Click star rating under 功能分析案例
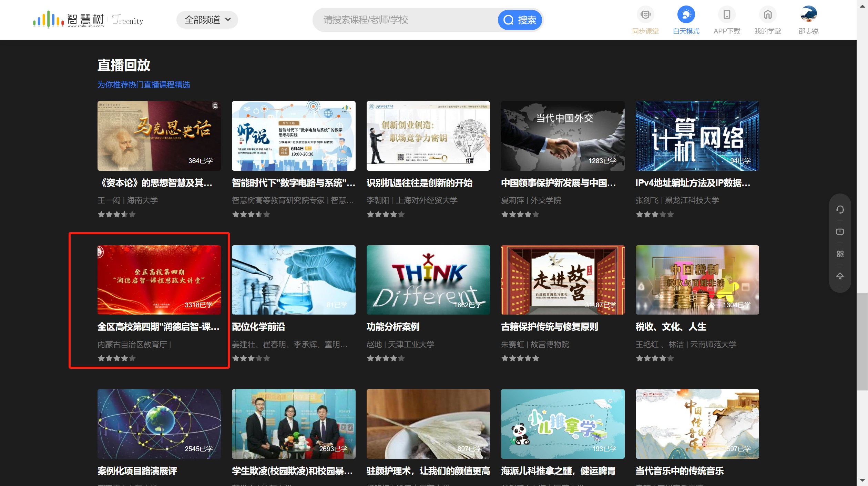This screenshot has width=868, height=486. tap(385, 358)
